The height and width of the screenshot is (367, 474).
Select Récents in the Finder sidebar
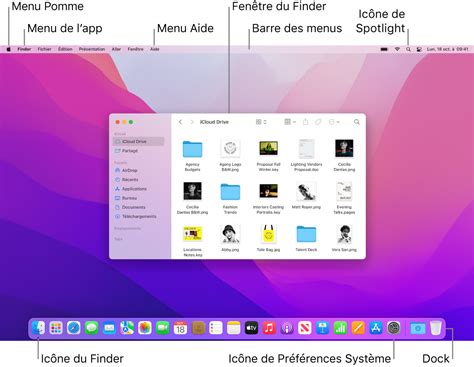(138, 179)
